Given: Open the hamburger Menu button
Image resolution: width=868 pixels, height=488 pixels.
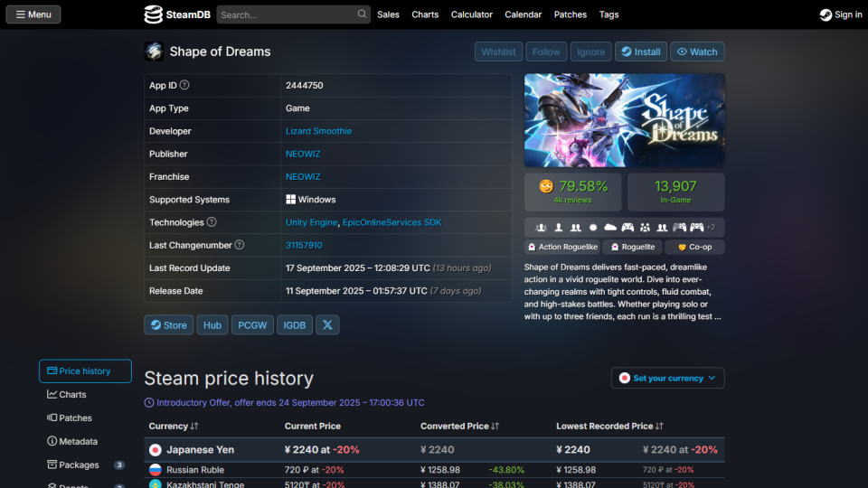Looking at the screenshot, I should [33, 14].
